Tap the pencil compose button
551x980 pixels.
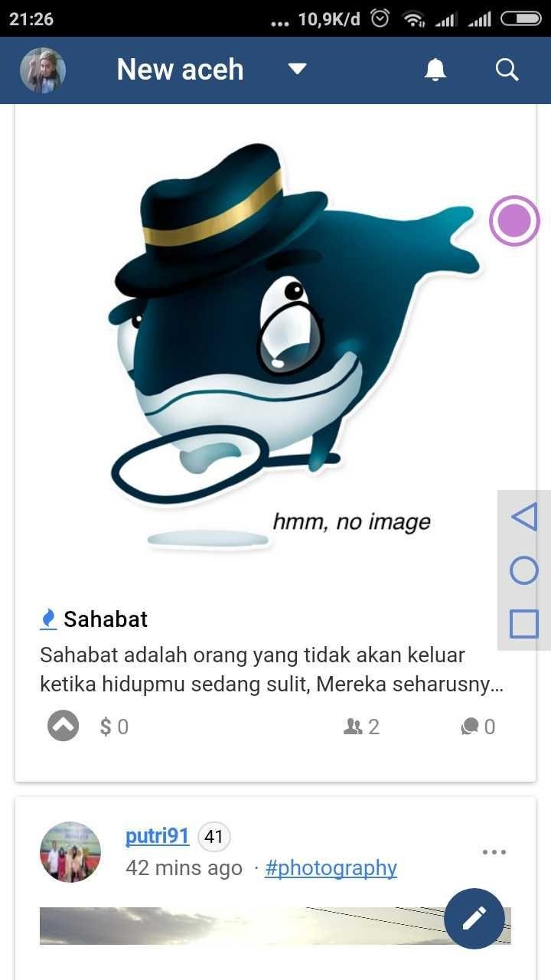point(474,918)
